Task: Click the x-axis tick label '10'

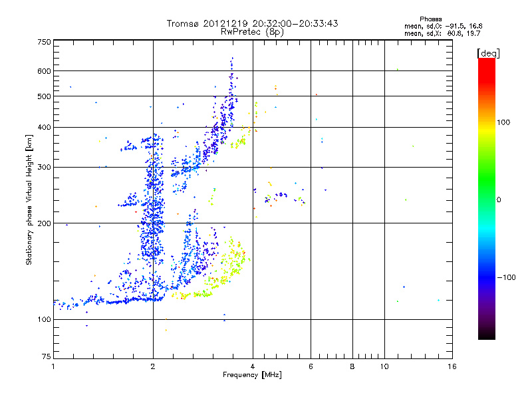Action: [x=384, y=366]
